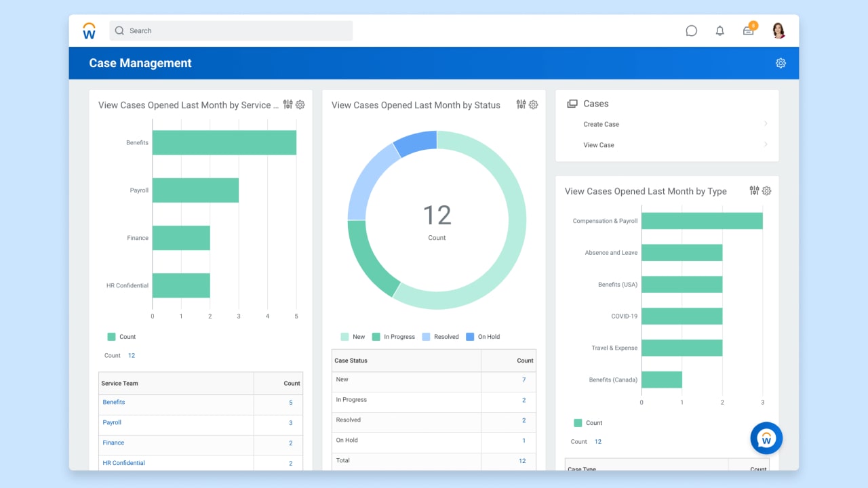The height and width of the screenshot is (488, 868).
Task: Click Finance count value 2
Action: tap(291, 443)
